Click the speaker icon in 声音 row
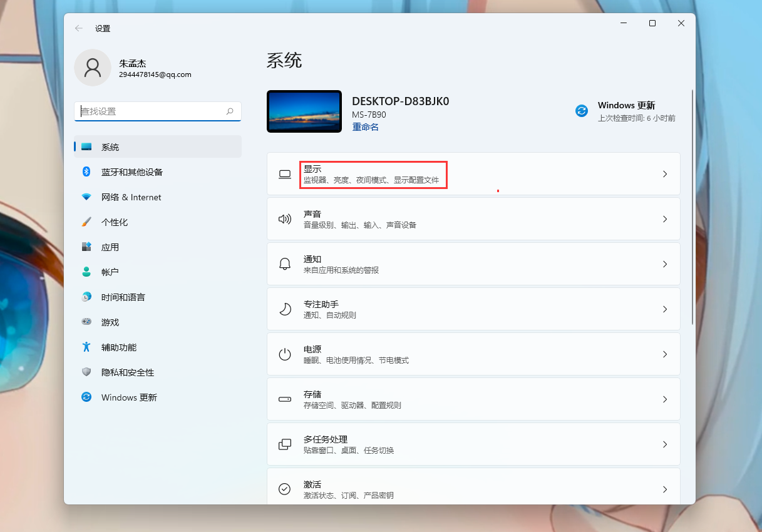This screenshot has width=762, height=532. click(285, 219)
